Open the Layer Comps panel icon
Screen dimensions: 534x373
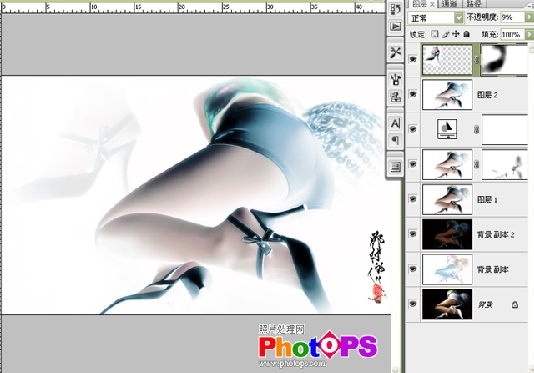click(x=395, y=167)
